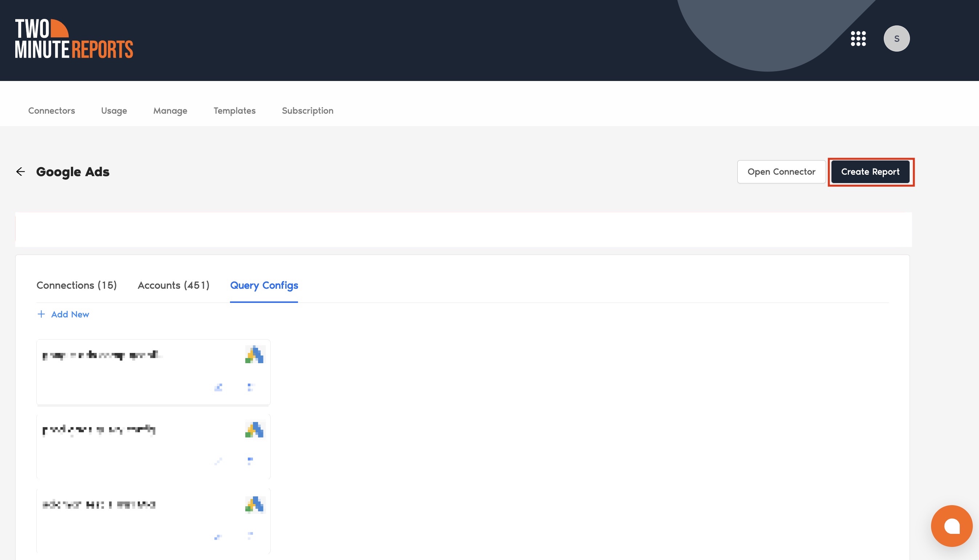The height and width of the screenshot is (560, 979).
Task: Click the edit pencil icon on first config card
Action: 218,387
